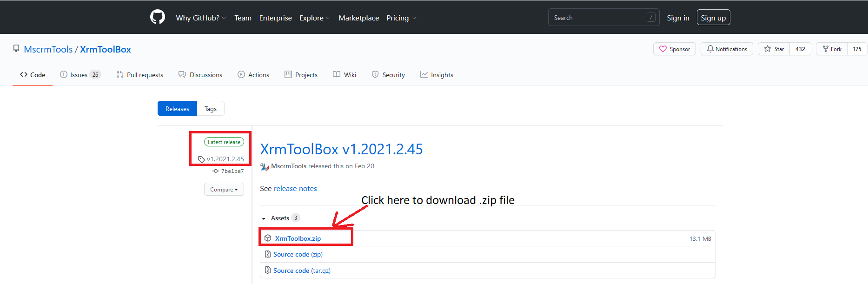This screenshot has width=868, height=284.
Task: Open the v1.2021.2.45 tag link
Action: [225, 159]
